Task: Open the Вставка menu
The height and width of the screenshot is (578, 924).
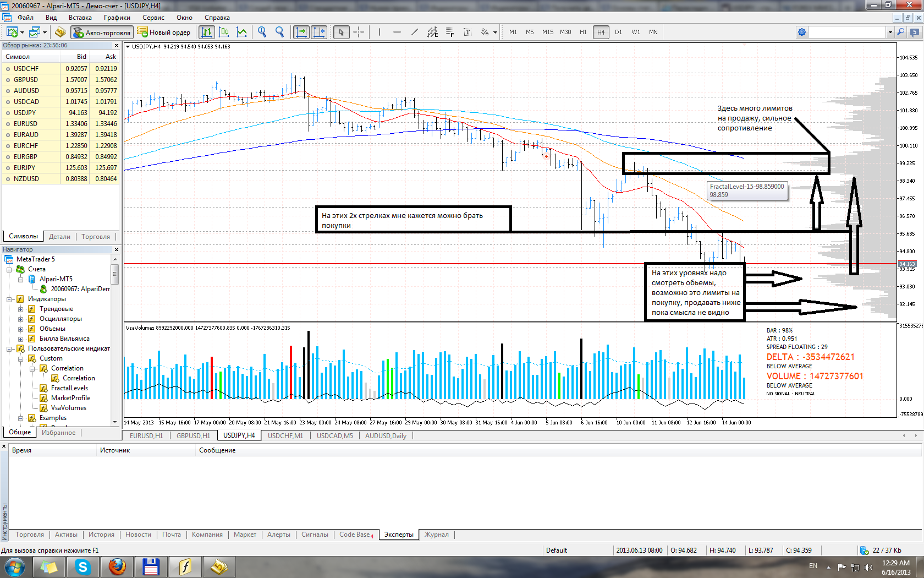Action: click(80, 18)
